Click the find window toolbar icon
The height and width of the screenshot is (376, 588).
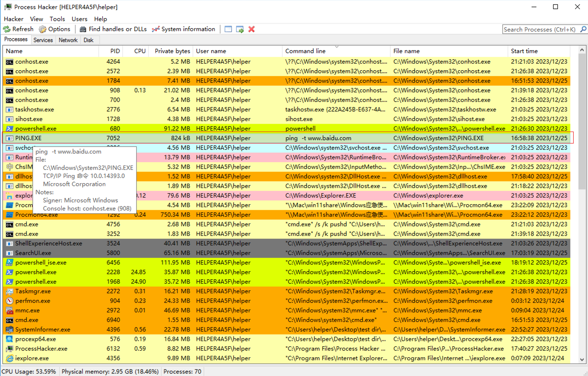pyautogui.click(x=228, y=29)
